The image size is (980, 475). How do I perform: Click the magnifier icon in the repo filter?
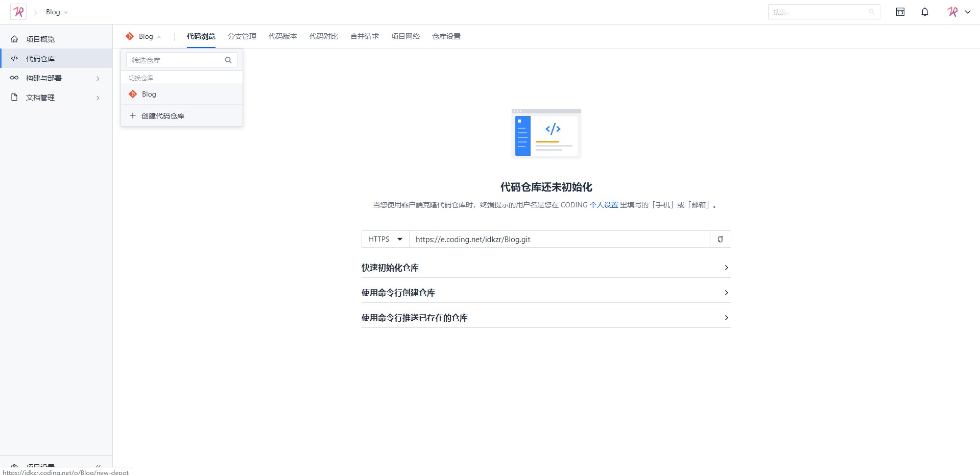tap(228, 60)
